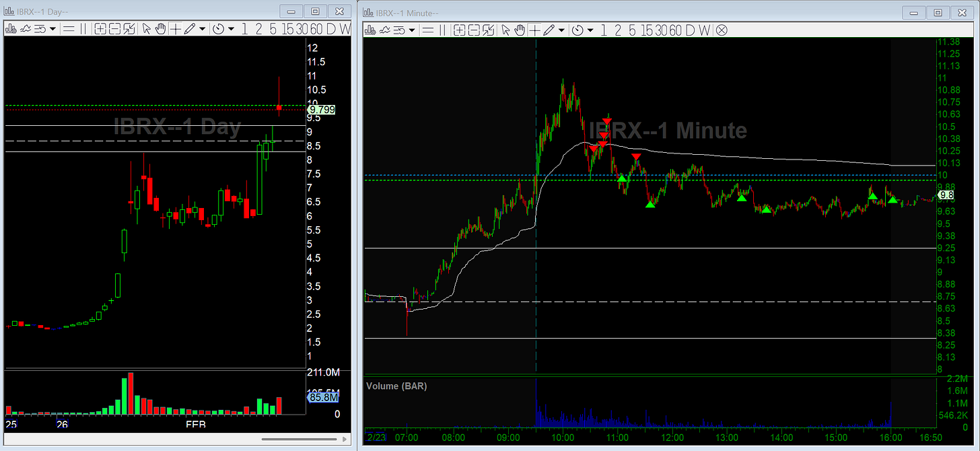The height and width of the screenshot is (451, 980).
Task: Expand the line-list dropdown arrow in 1 Day window
Action: coord(53,29)
